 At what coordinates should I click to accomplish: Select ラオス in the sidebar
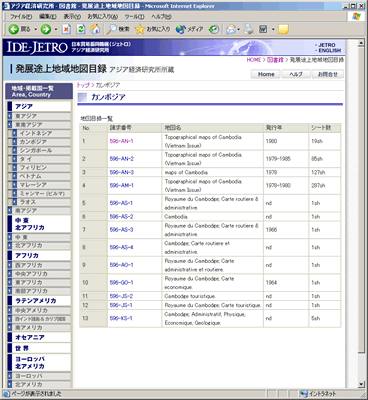(x=41, y=202)
